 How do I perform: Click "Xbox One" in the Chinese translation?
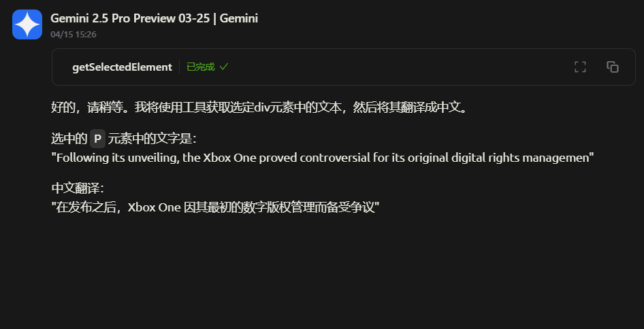click(155, 207)
